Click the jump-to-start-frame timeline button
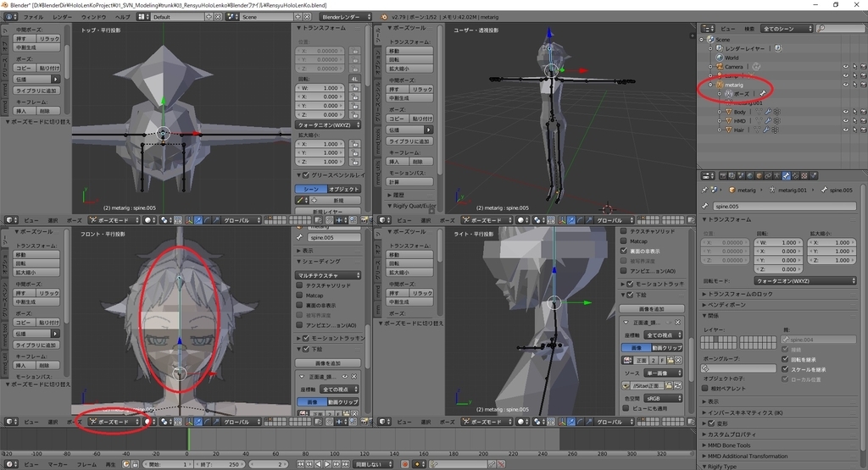Screen dimensions: 868x470 point(300,464)
